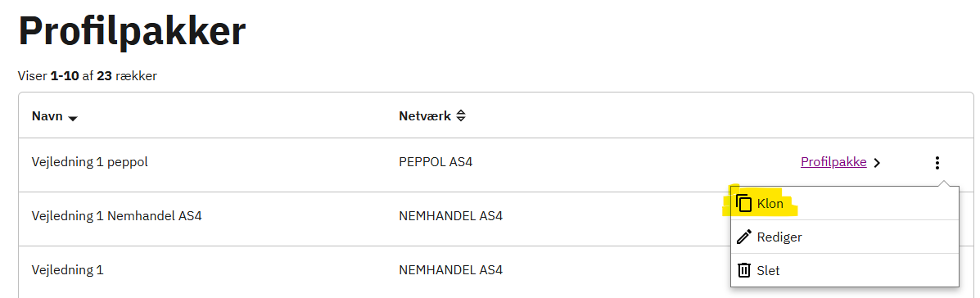This screenshot has width=980, height=298.
Task: Click the trash can icon beside Slet
Action: pos(743,270)
